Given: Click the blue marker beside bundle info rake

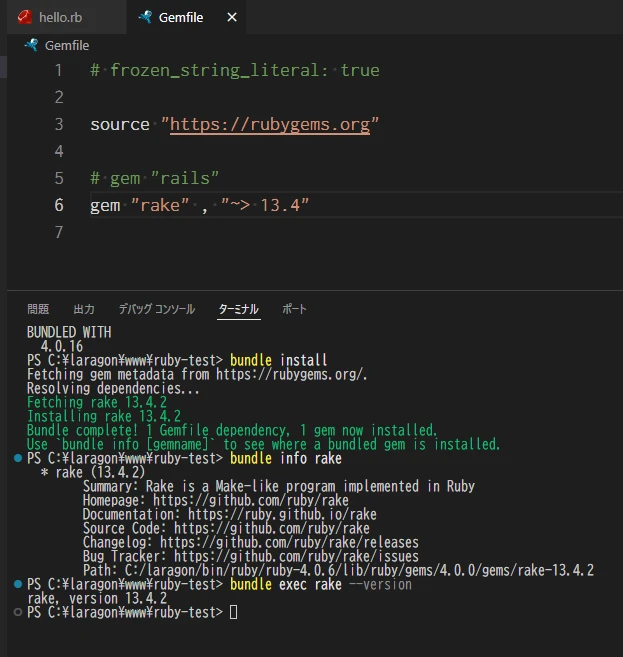Looking at the screenshot, I should point(18,458).
